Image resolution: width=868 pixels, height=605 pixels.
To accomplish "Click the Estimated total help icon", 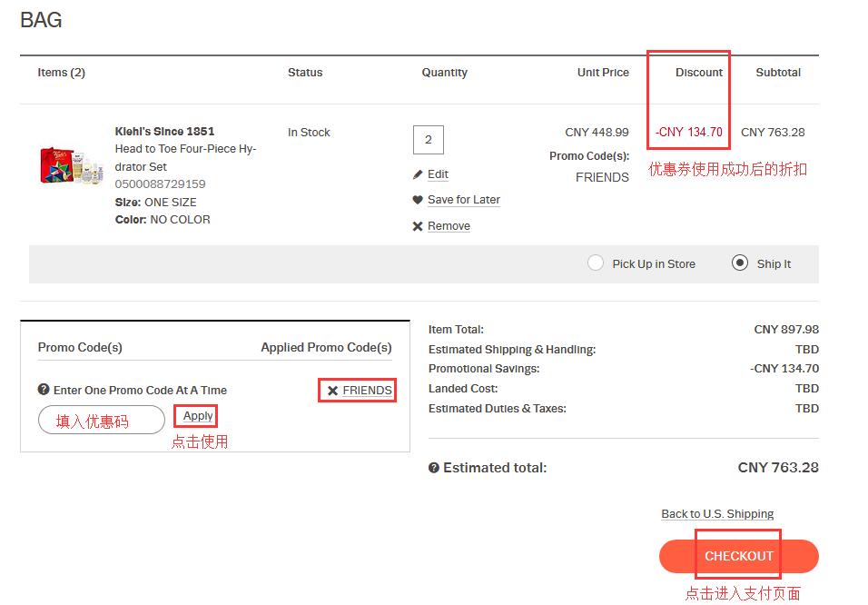I will coord(434,468).
